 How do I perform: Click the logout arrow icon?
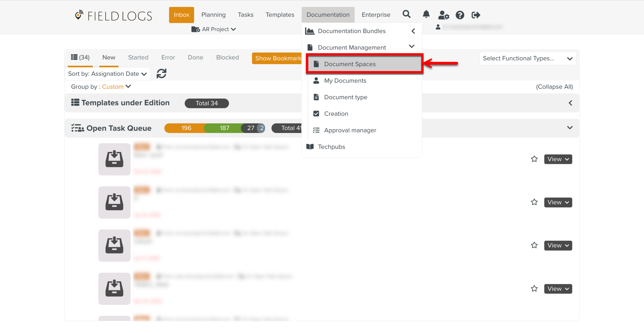tap(476, 15)
